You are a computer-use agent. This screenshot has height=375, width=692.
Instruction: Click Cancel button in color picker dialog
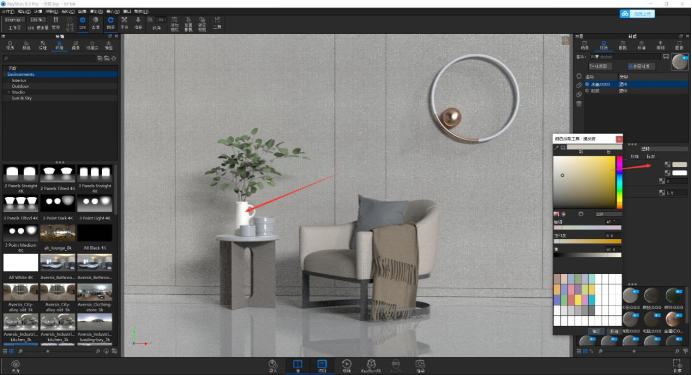click(x=613, y=331)
